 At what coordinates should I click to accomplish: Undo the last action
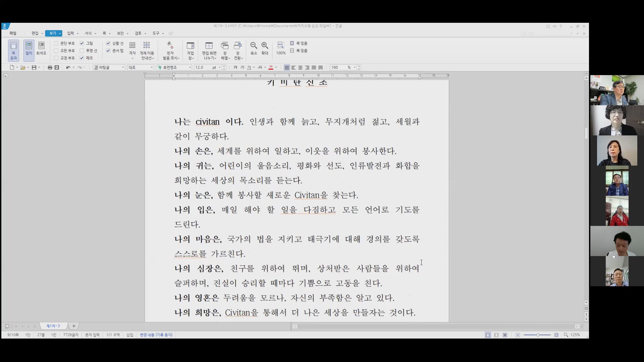pos(68,67)
